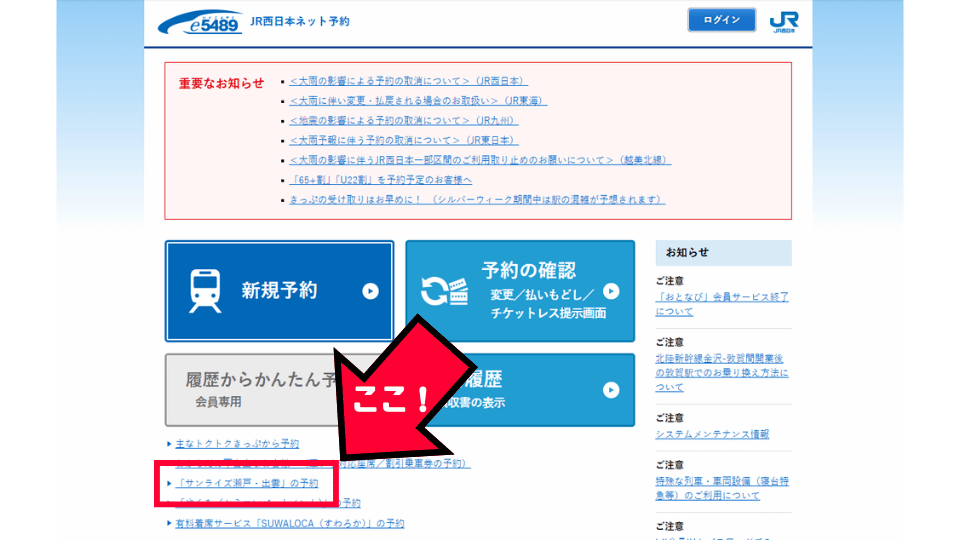Click the train icon in 新規予約
The image size is (960, 540).
[x=204, y=291]
